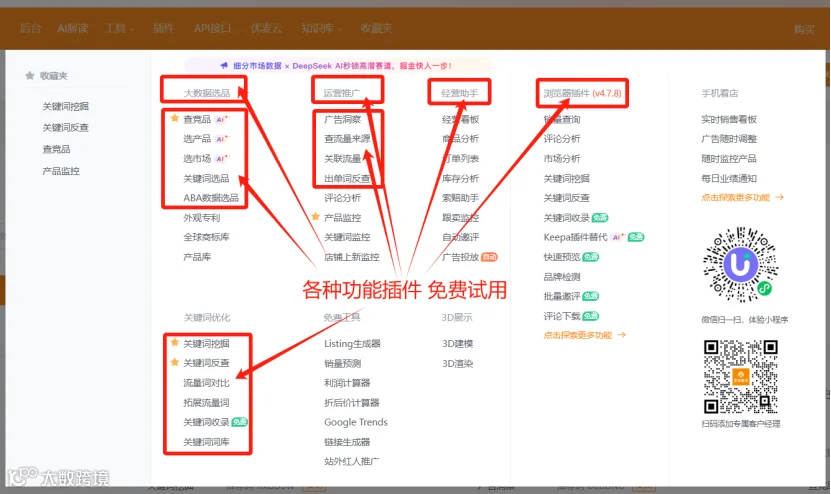Click the square customer manager QR code

741,377
